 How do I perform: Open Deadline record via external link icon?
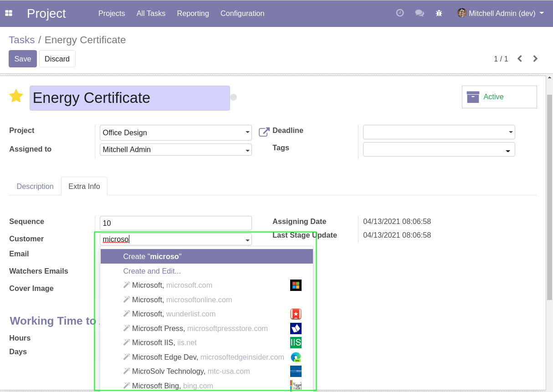[263, 132]
